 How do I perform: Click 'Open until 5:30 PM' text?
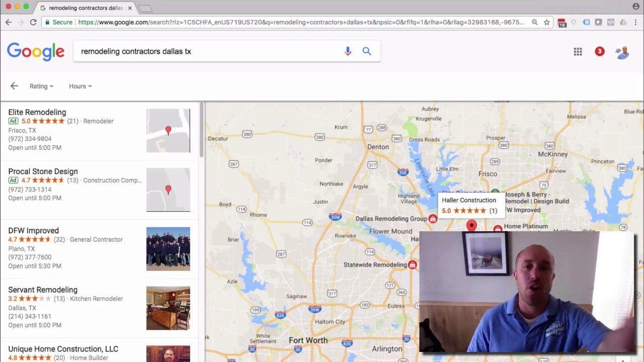click(35, 266)
